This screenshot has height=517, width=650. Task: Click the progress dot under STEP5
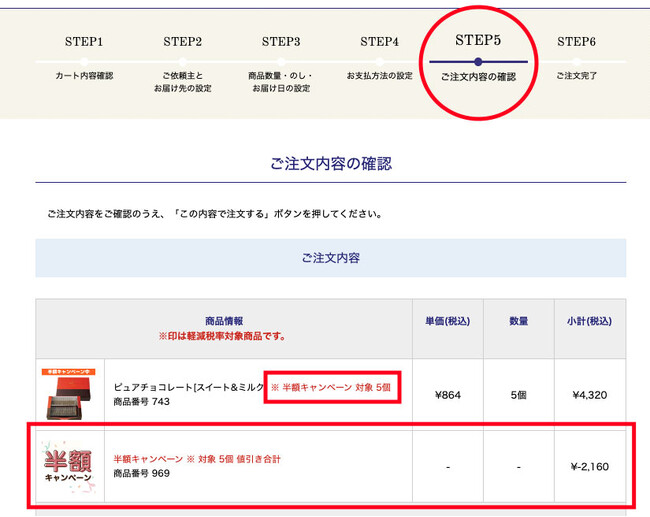478,62
